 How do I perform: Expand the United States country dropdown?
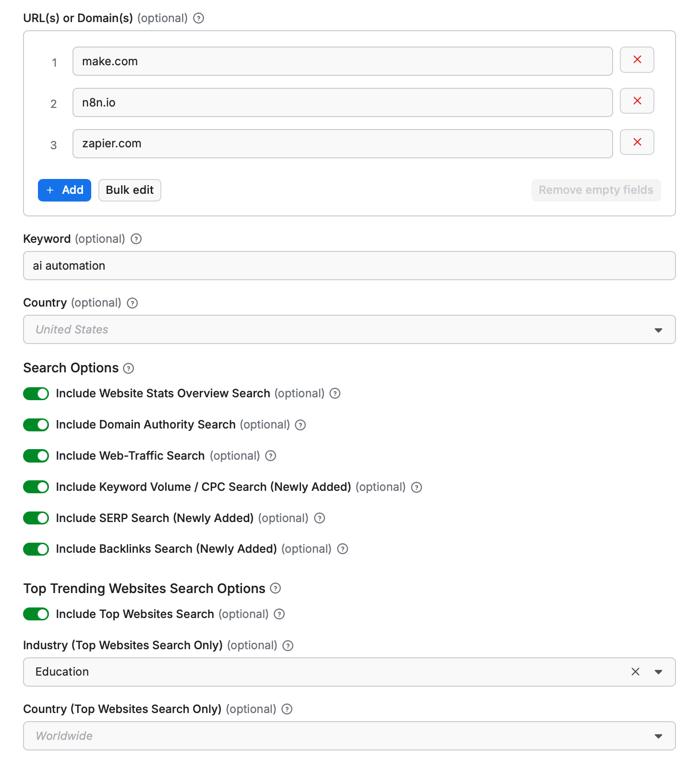[x=349, y=330]
